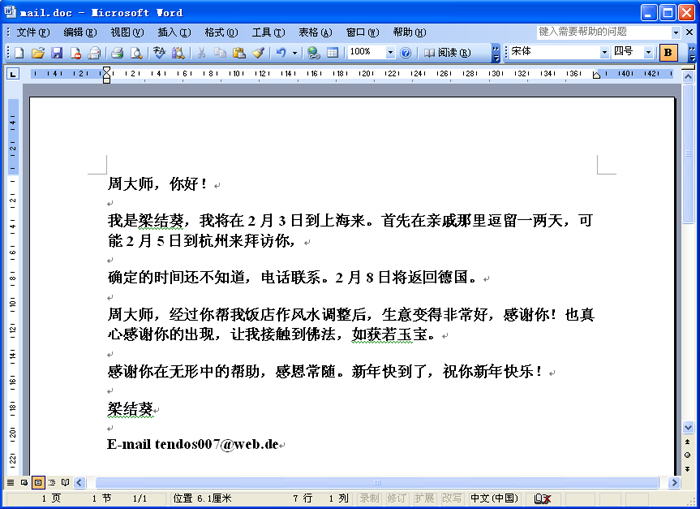Click the greeting line 周大师，你好！
700x509 pixels.
click(x=157, y=184)
